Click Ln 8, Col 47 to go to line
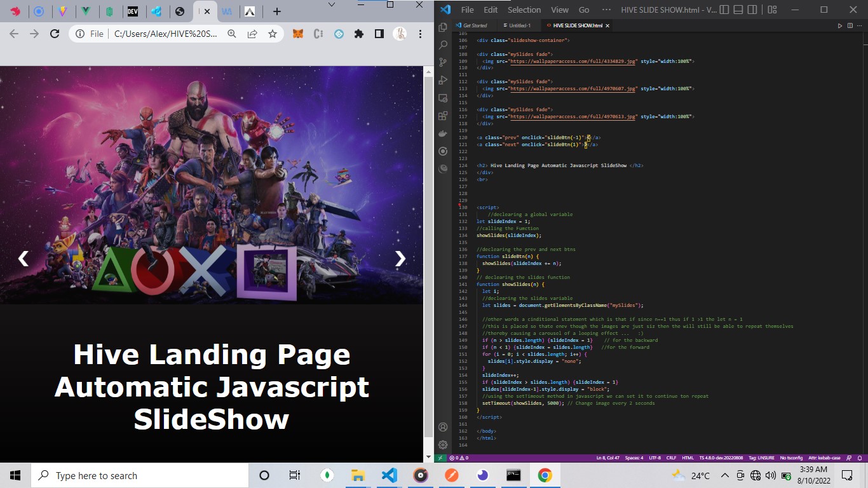 [609, 457]
